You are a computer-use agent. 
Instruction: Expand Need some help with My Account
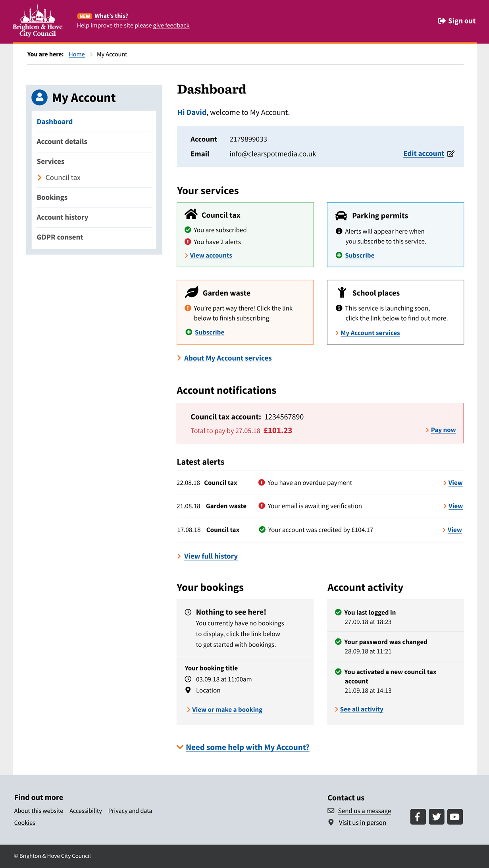[x=247, y=747]
